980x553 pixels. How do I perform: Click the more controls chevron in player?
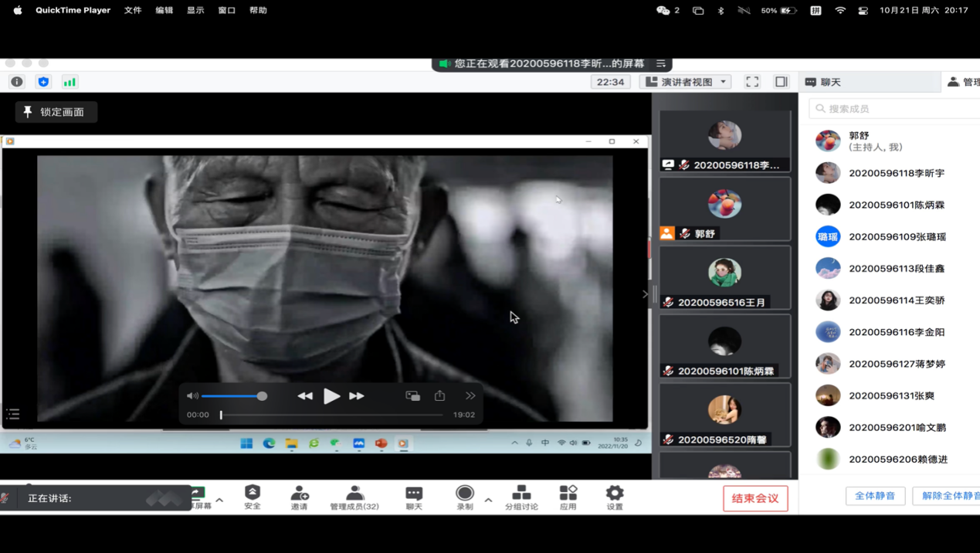[x=470, y=395]
